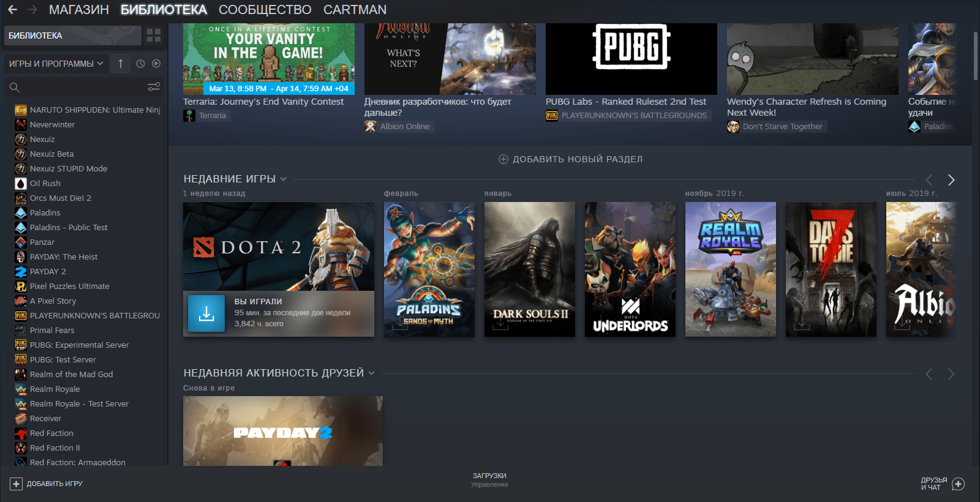The width and height of the screenshot is (980, 502).
Task: Click Realm Royale game icon
Action: coord(21,389)
